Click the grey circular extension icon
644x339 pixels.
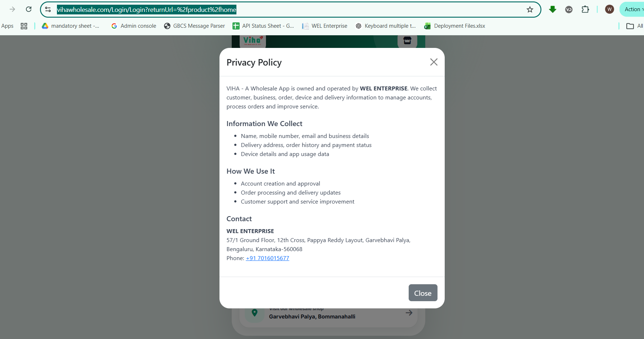tap(569, 9)
